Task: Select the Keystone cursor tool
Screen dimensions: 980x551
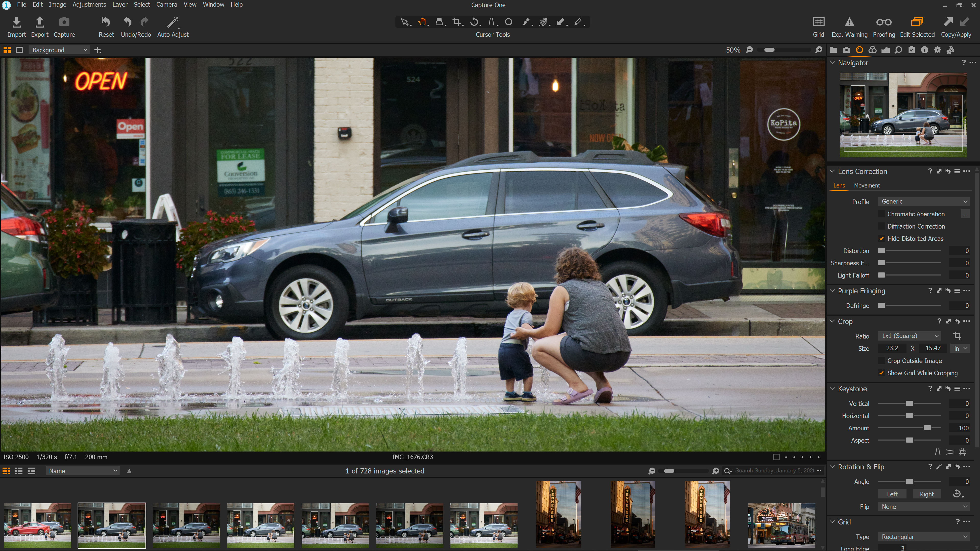Action: coord(491,22)
